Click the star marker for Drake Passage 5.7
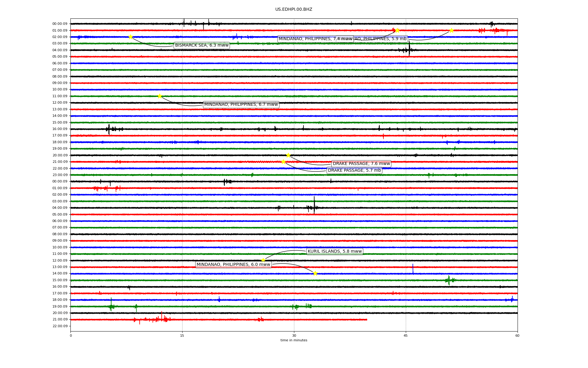The height and width of the screenshot is (368, 588). [283, 162]
